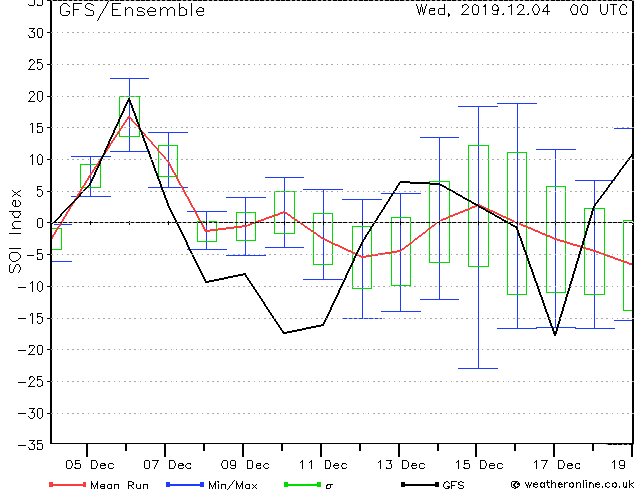Click the 05 Dec axis label
Image resolution: width=634 pixels, height=490 pixels.
[x=90, y=465]
